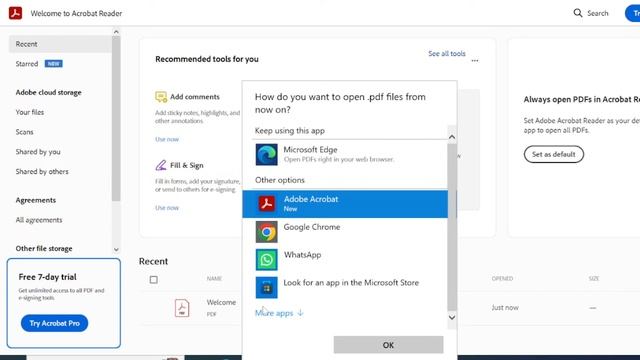Open Scans in sidebar
The height and width of the screenshot is (360, 640).
pyautogui.click(x=24, y=132)
